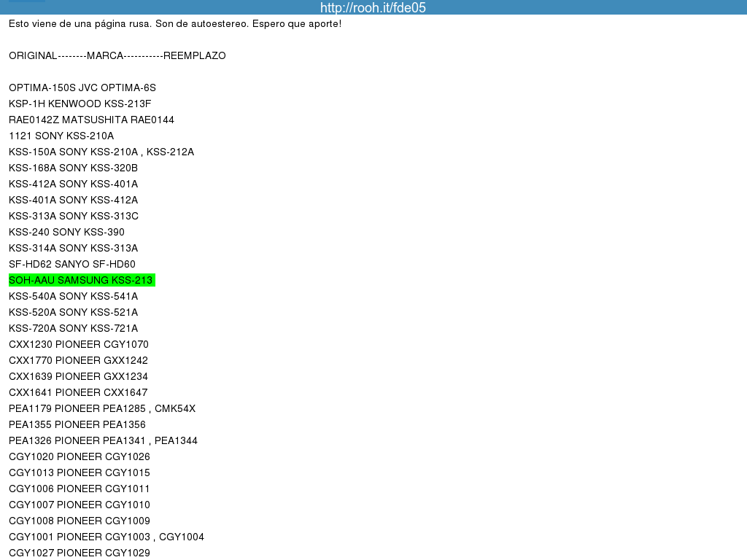The width and height of the screenshot is (747, 560).
Task: Click the CXX1641 PIONEER CXX1647 line
Action: 78,392
